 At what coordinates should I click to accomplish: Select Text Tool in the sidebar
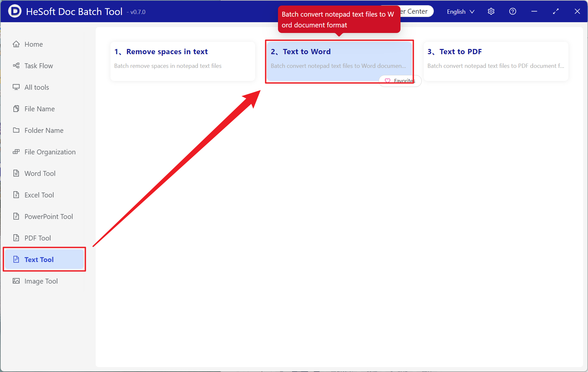tap(44, 259)
